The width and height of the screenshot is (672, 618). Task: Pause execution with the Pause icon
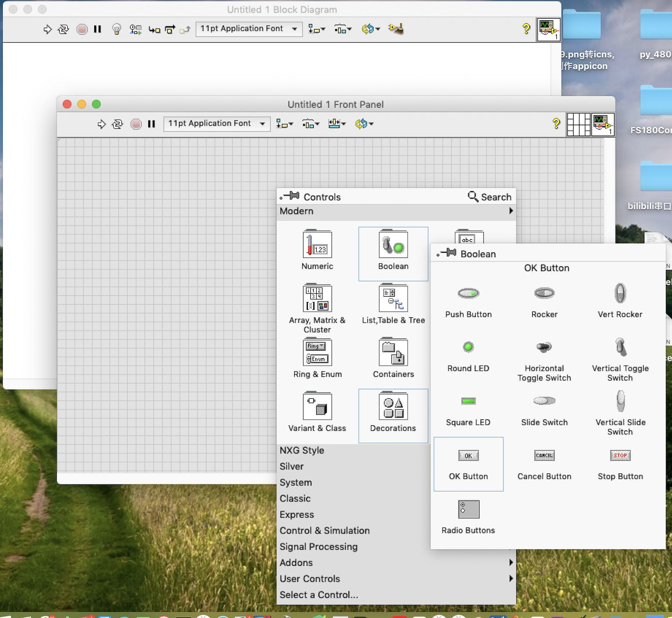151,124
